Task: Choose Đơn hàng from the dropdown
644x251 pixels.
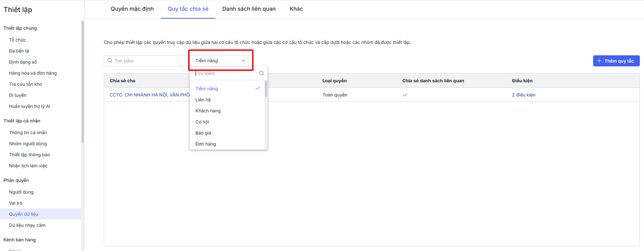Action: (205, 144)
